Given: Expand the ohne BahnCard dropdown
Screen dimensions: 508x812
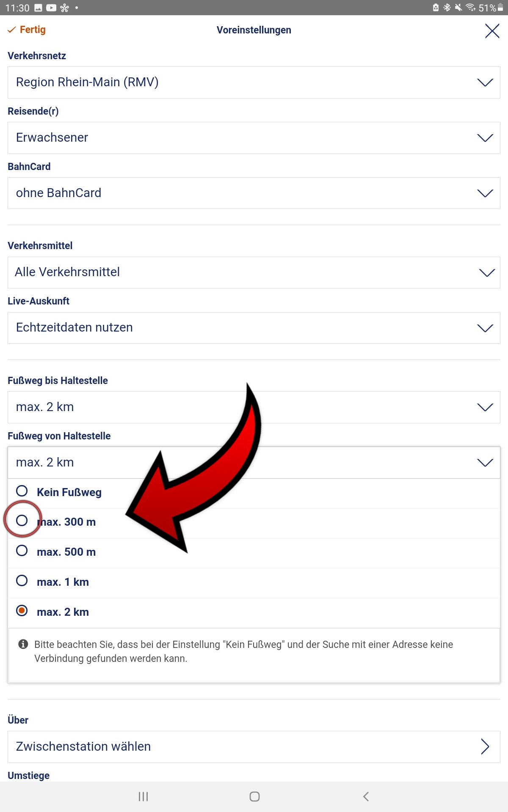Looking at the screenshot, I should pos(254,193).
